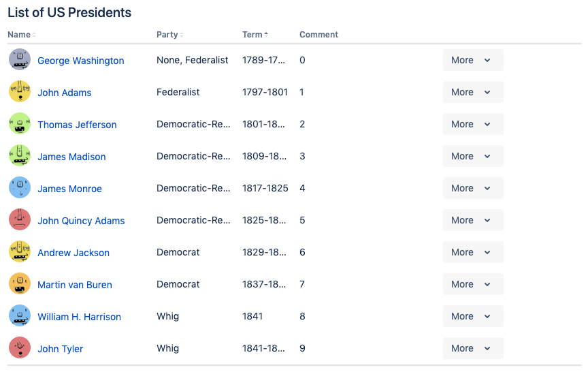Click Martin van Buren's orange avatar

click(x=20, y=284)
